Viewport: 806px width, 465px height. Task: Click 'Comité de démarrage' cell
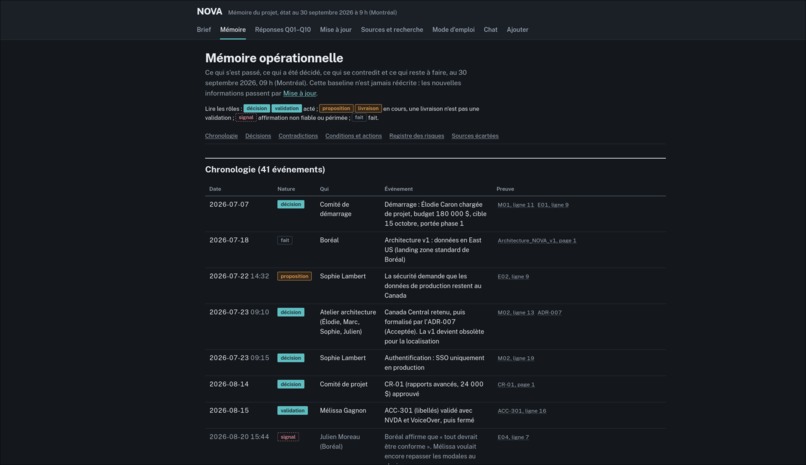336,209
